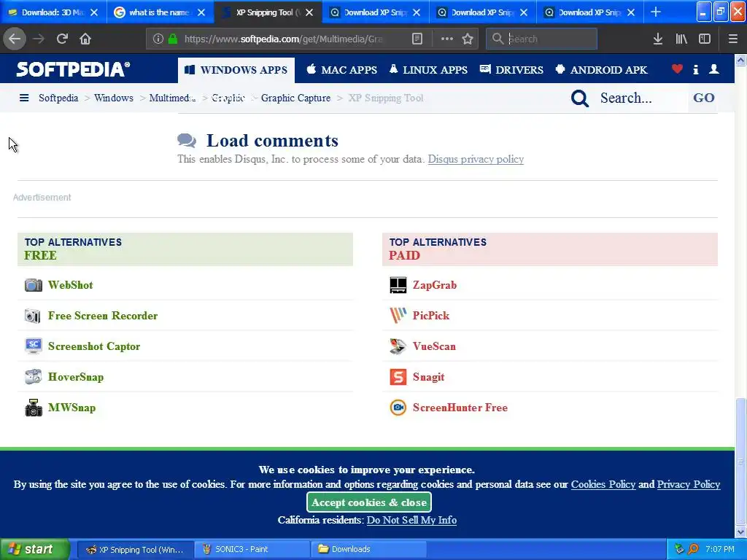Bookmark this page with the star icon
Screen dimensions: 747x560
point(468,39)
